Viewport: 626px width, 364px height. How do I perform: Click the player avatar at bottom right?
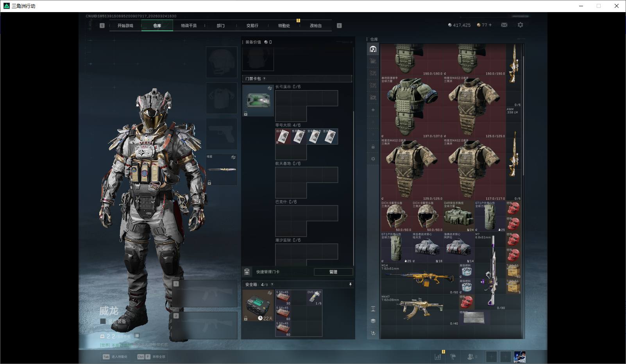coord(519,357)
